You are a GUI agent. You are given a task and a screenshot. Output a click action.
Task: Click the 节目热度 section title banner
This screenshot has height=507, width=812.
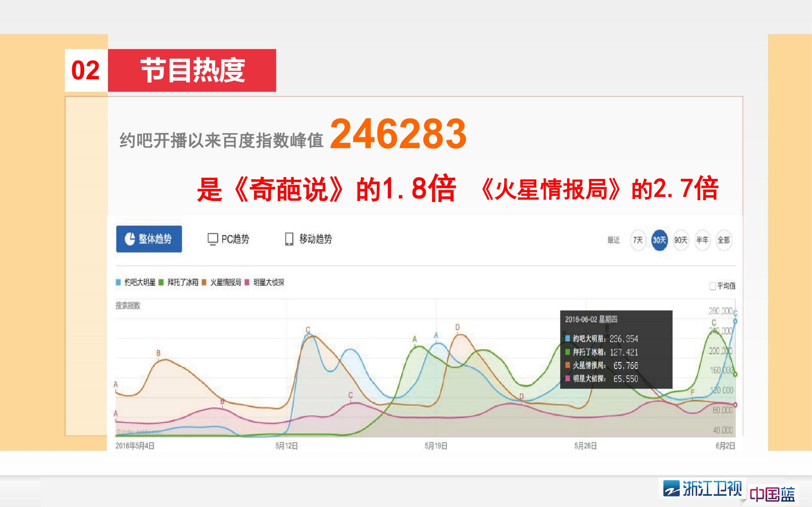point(192,70)
